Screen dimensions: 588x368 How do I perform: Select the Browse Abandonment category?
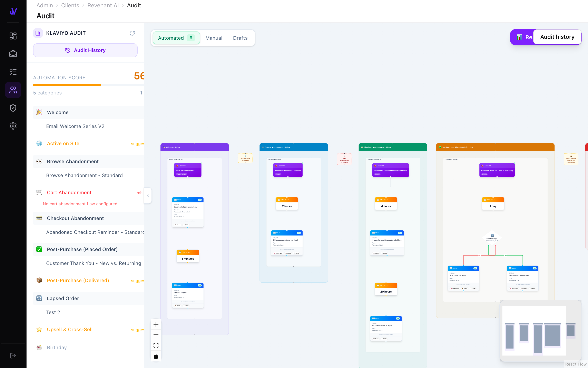coord(88,162)
